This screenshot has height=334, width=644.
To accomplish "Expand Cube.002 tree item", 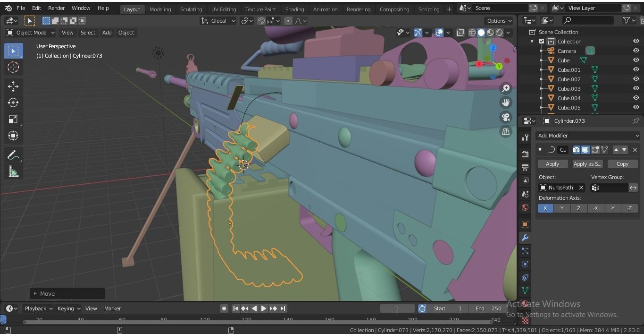I will (x=542, y=79).
